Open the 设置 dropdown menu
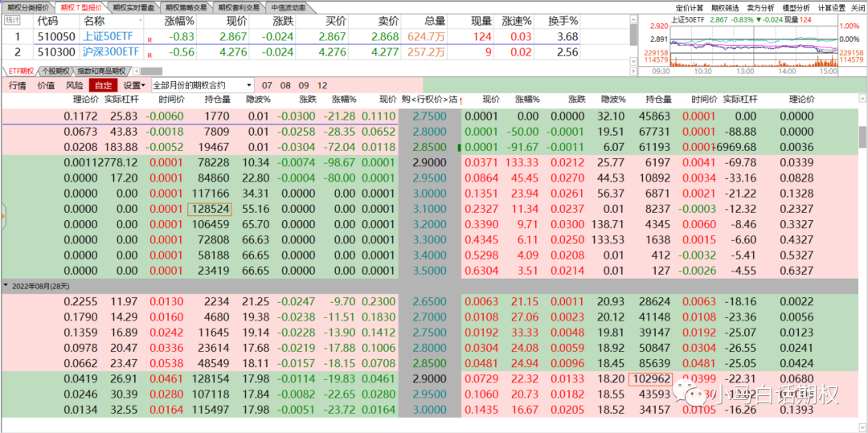 click(133, 85)
